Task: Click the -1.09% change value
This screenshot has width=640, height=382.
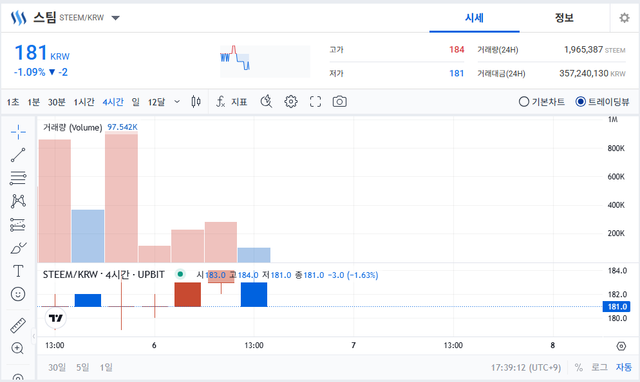Action: (30, 72)
